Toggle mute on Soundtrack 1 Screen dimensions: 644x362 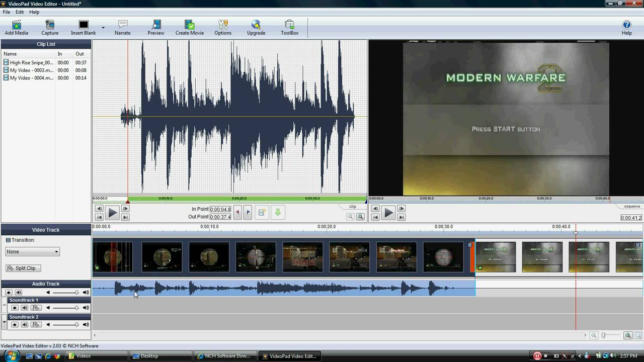24,308
